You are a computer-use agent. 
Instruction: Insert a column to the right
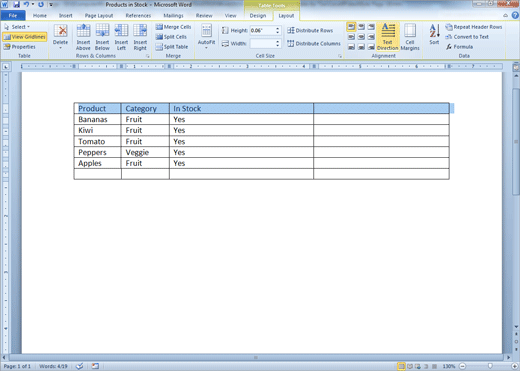(x=140, y=37)
